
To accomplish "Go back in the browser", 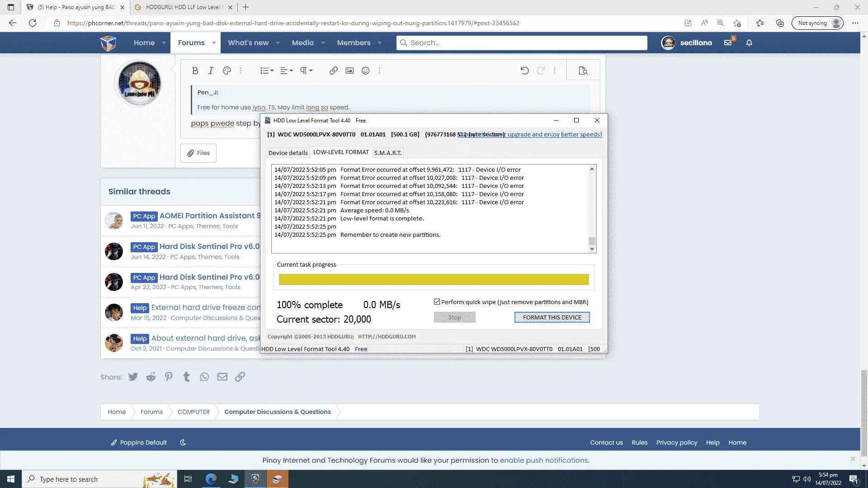I will [x=13, y=23].
